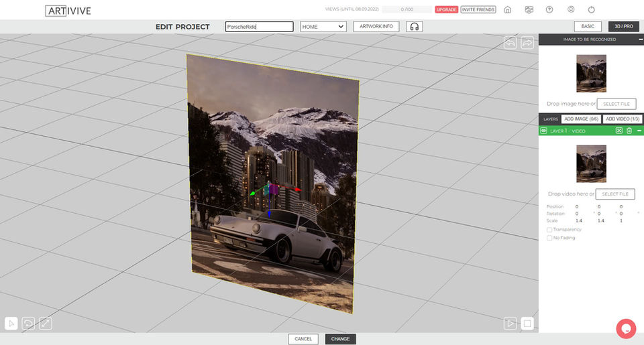This screenshot has height=345, width=644.
Task: Click the green axis gizmo arrow
Action: pyautogui.click(x=253, y=193)
